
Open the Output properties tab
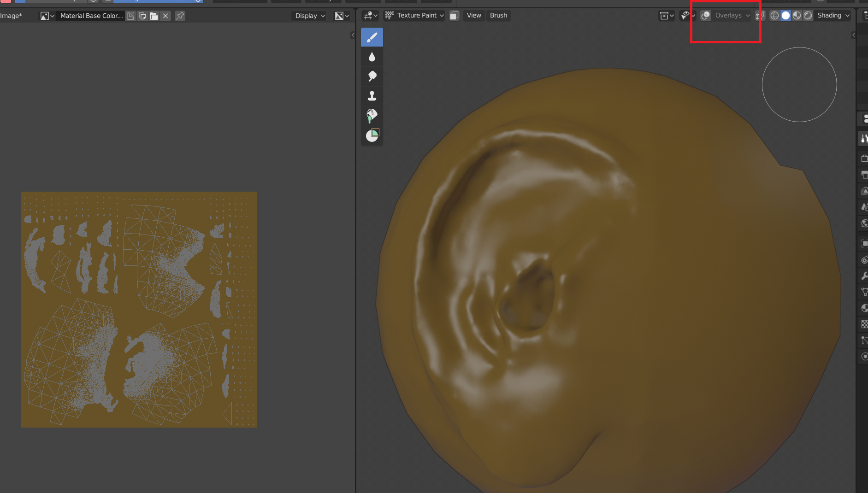[x=863, y=175]
